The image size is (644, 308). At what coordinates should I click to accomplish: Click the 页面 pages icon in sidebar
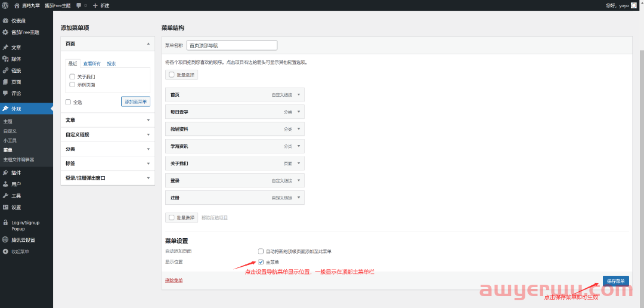(x=5, y=82)
